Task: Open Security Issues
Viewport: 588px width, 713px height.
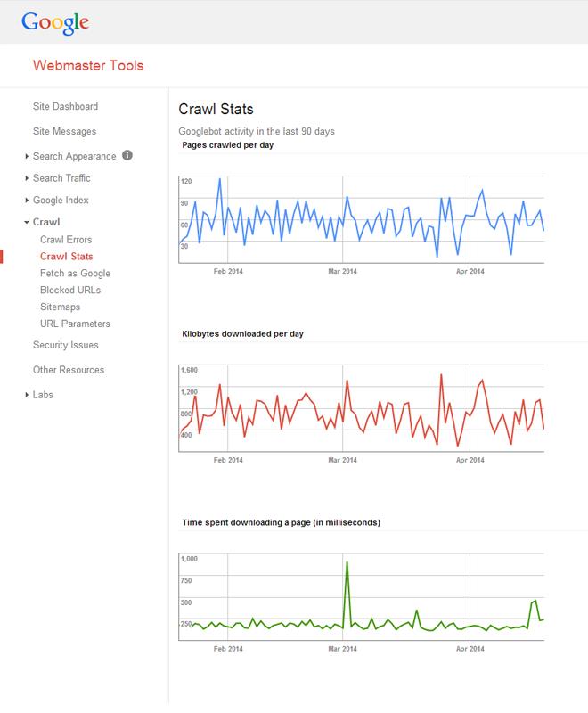Action: (x=65, y=345)
